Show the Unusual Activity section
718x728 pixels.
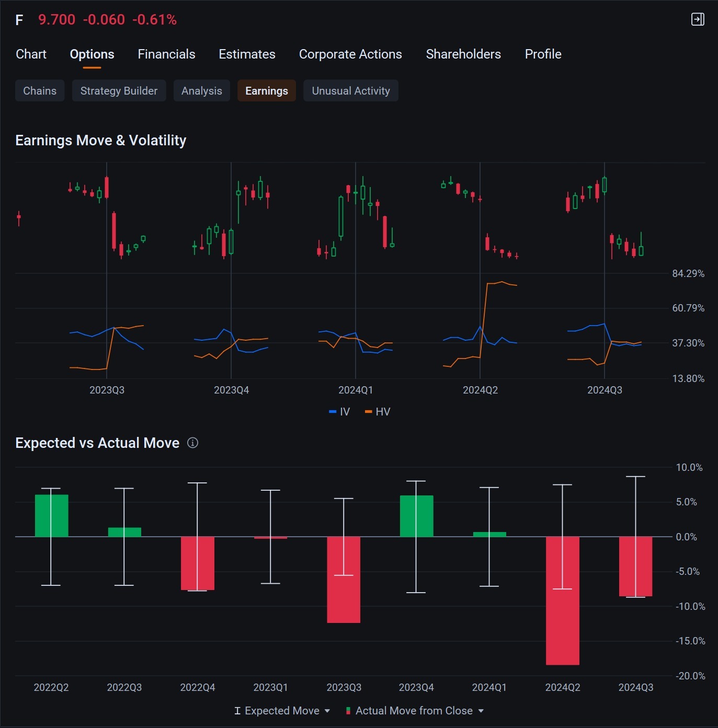coord(351,91)
